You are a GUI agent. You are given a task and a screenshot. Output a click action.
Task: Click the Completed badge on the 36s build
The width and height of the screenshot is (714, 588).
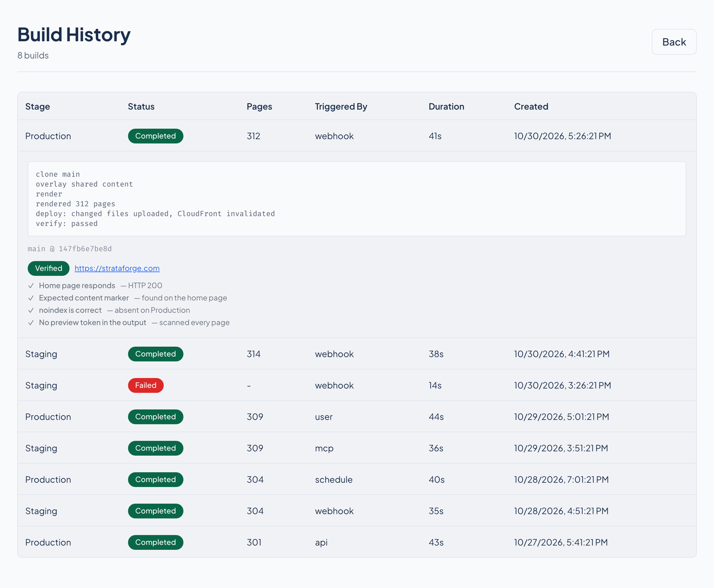click(x=156, y=448)
